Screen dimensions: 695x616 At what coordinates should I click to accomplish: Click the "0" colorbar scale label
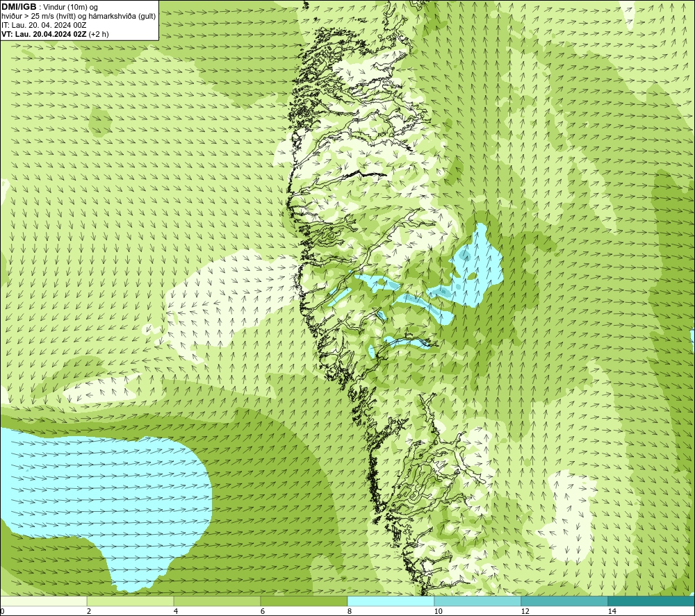click(2, 611)
